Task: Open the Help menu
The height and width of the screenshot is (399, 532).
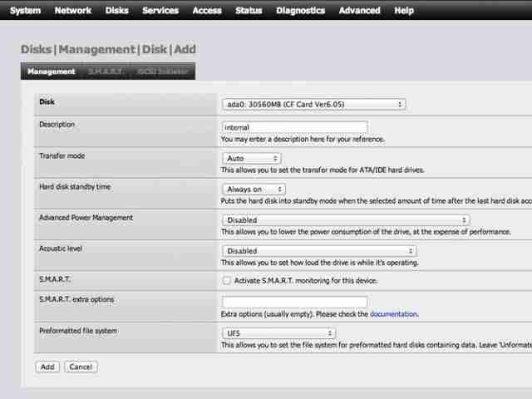Action: [x=404, y=11]
